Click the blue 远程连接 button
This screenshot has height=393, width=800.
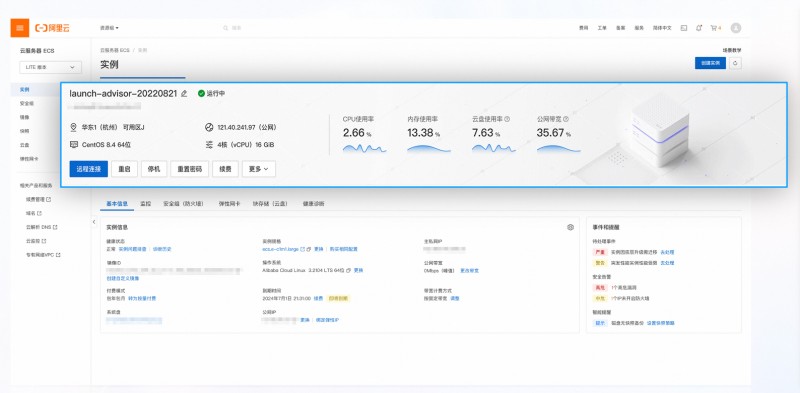(x=89, y=169)
